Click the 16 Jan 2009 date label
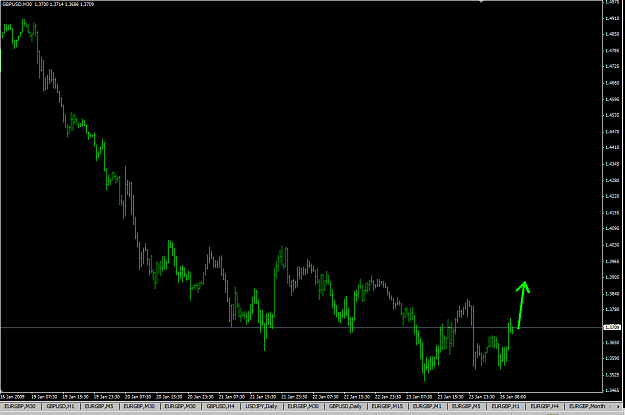 [12, 397]
